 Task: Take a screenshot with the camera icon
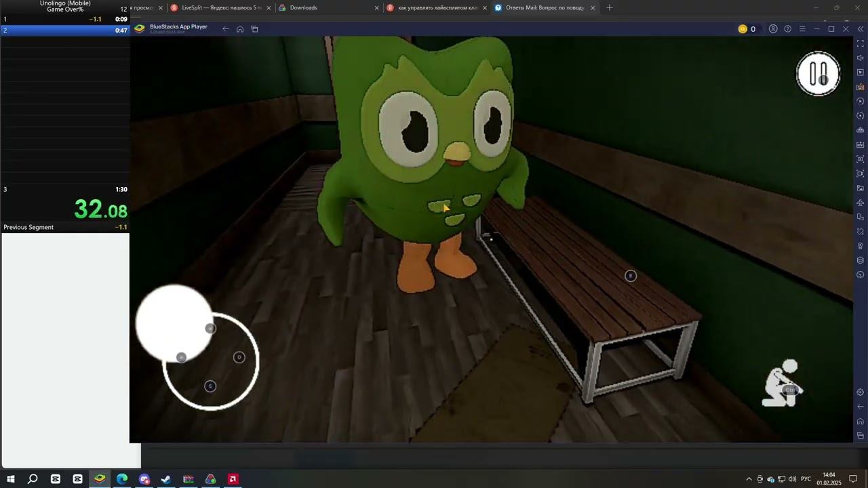coord(861,159)
